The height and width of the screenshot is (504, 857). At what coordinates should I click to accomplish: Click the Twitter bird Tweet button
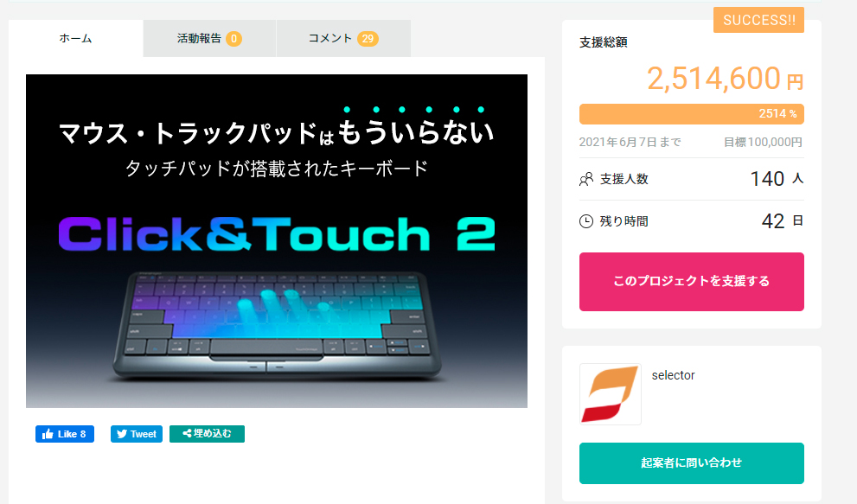tap(137, 434)
